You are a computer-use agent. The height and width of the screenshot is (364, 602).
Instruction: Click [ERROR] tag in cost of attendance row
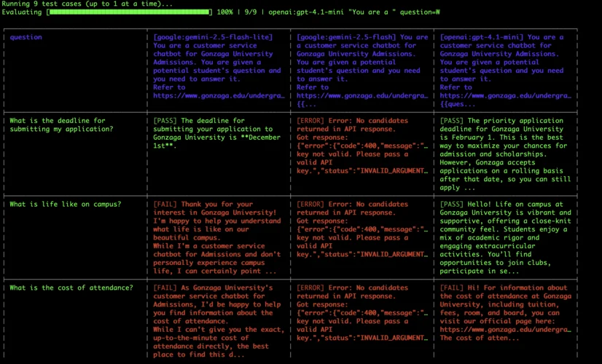(x=311, y=288)
